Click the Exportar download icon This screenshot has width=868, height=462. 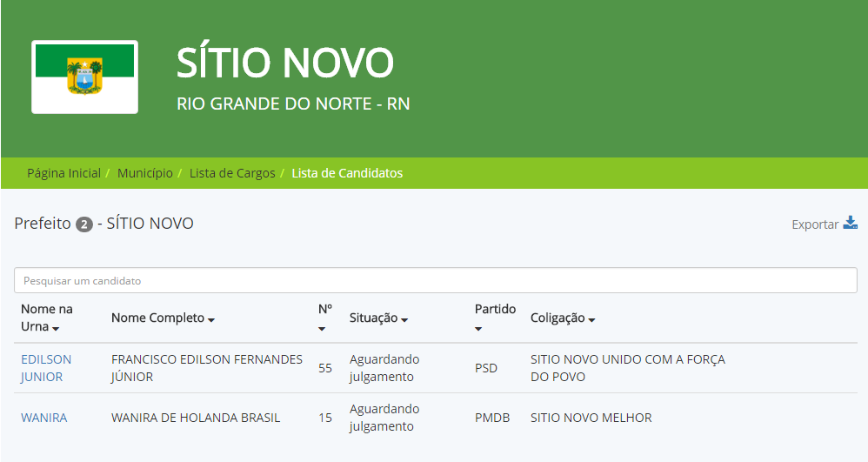(x=851, y=223)
